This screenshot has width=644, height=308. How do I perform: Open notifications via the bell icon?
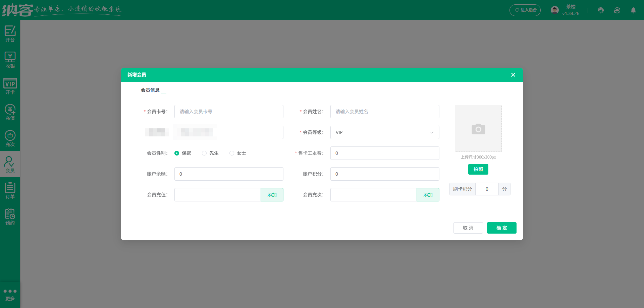pos(634,10)
